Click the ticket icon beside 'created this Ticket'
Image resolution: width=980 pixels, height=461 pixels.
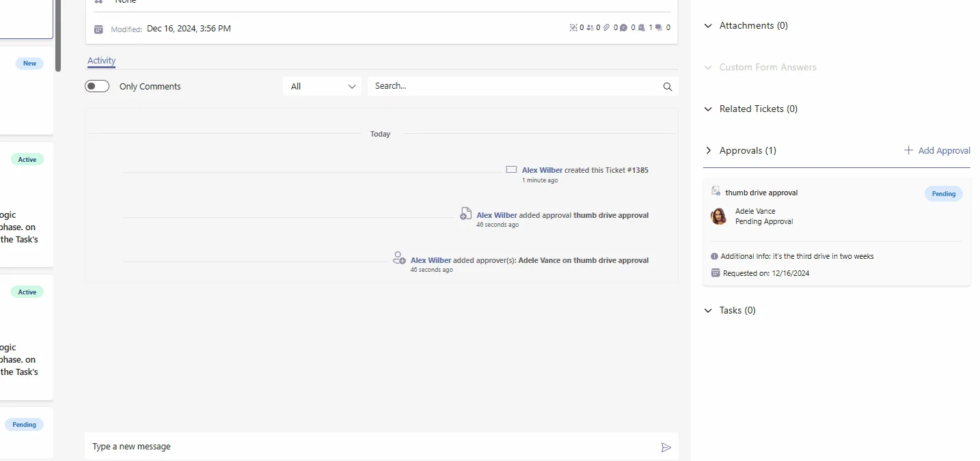click(x=511, y=169)
